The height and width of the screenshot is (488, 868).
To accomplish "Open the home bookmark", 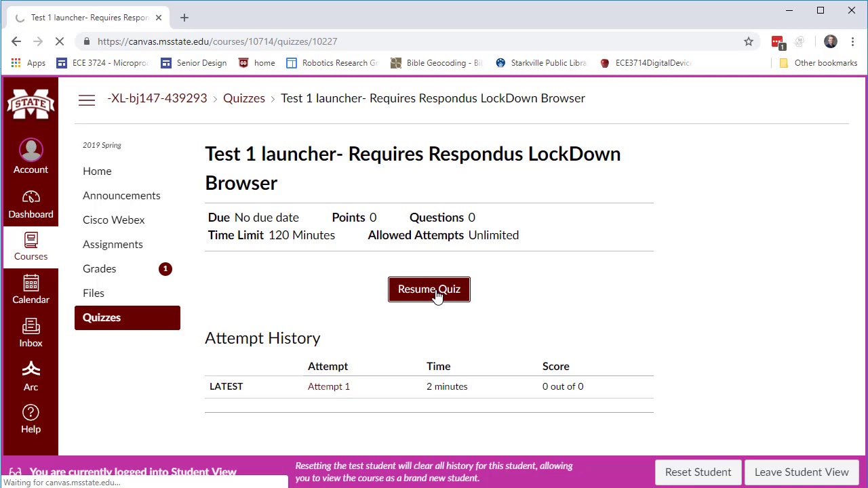I will point(257,63).
